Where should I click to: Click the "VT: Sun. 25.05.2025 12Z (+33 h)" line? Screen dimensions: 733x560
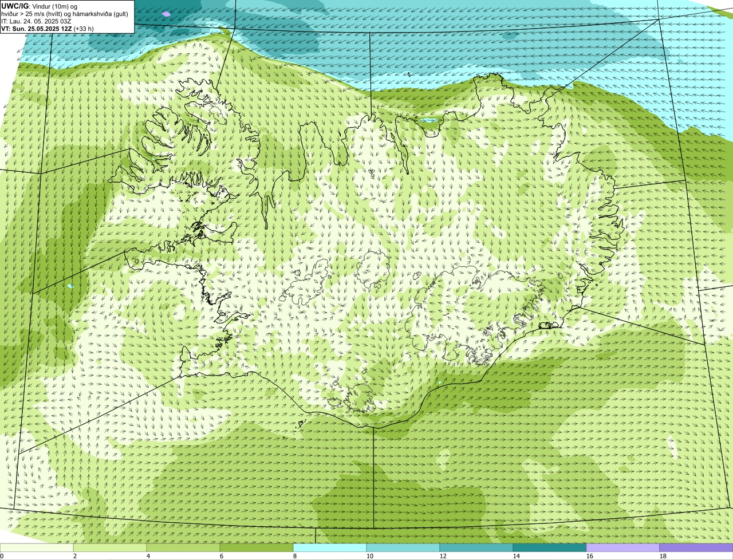[x=48, y=28]
